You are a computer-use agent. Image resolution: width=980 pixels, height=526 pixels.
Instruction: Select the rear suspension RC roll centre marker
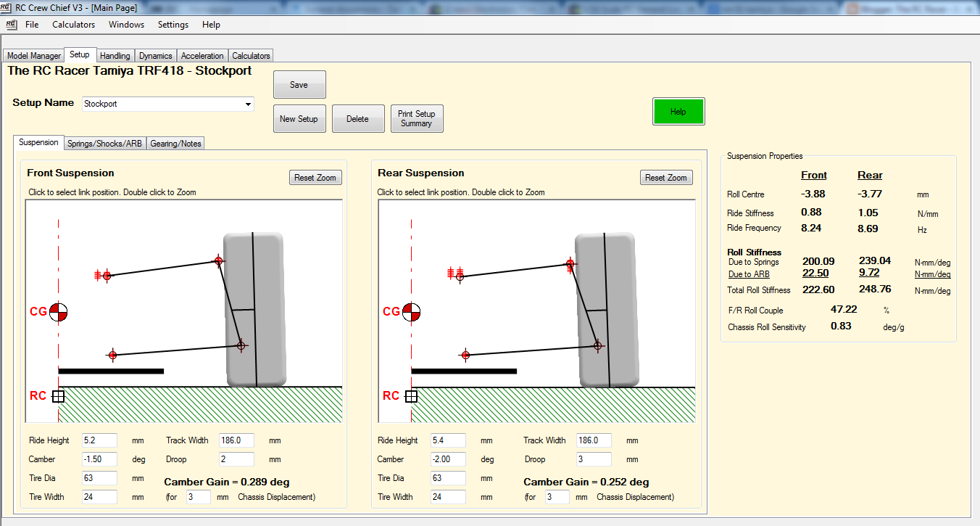411,396
